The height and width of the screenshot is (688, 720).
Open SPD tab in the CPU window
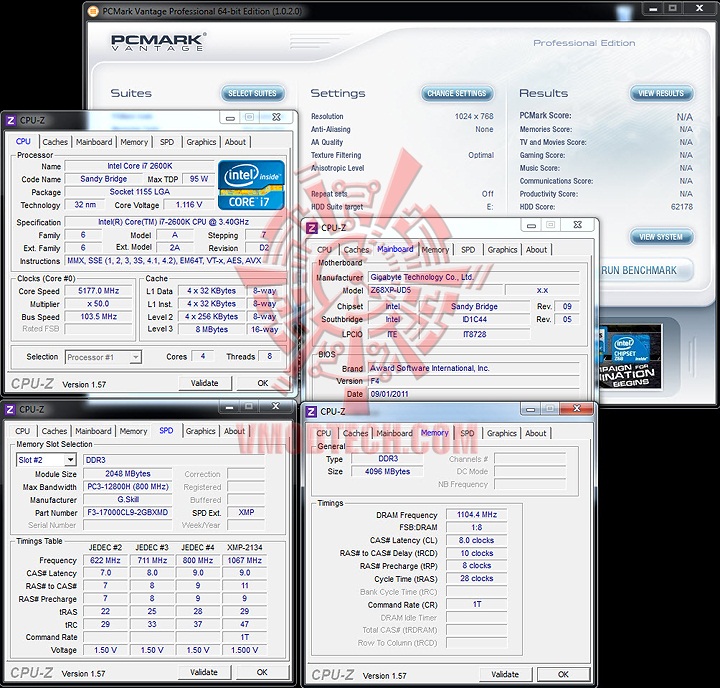pos(167,142)
